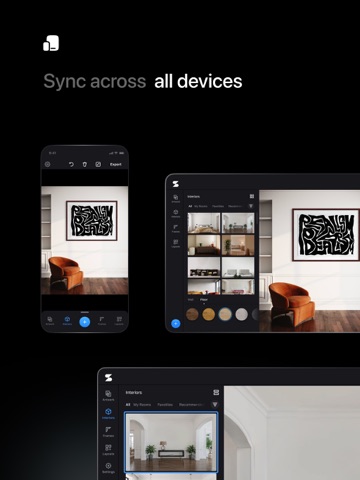Click the S logo in the tablet window
Screen dimensions: 360x480
(176, 184)
